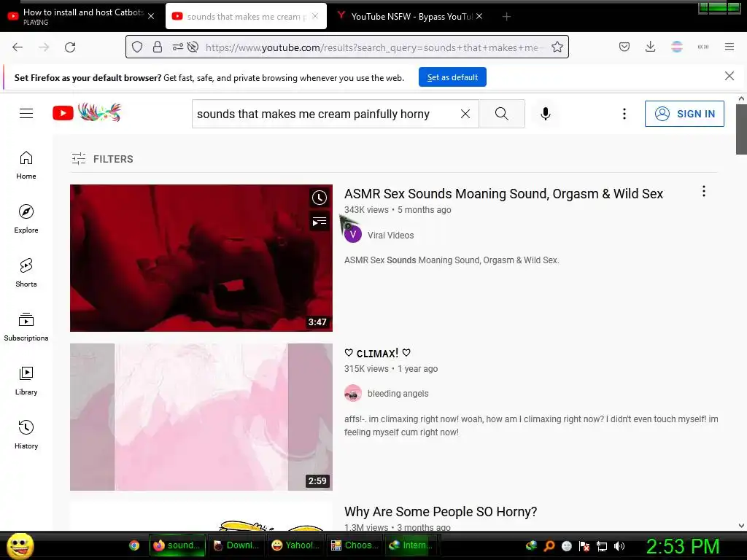This screenshot has height=560, width=747.
Task: Click the scrollbar up arrow
Action: 741,98
